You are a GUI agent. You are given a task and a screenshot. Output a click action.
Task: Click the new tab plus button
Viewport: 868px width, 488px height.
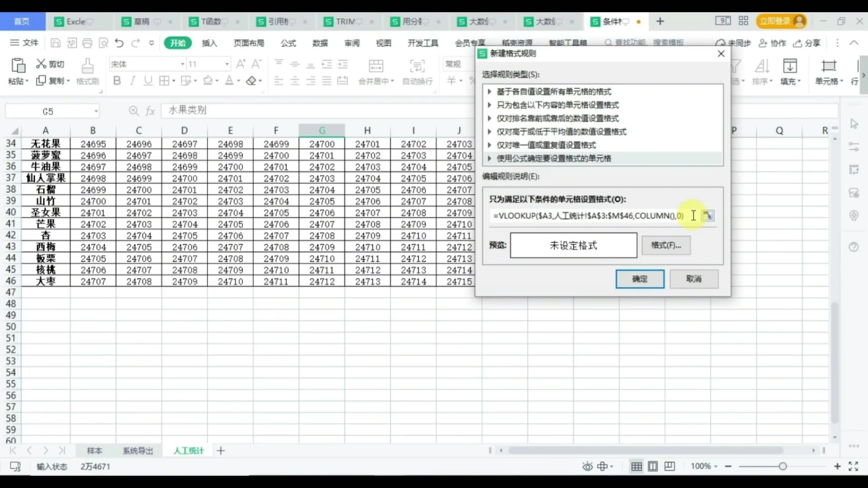660,21
